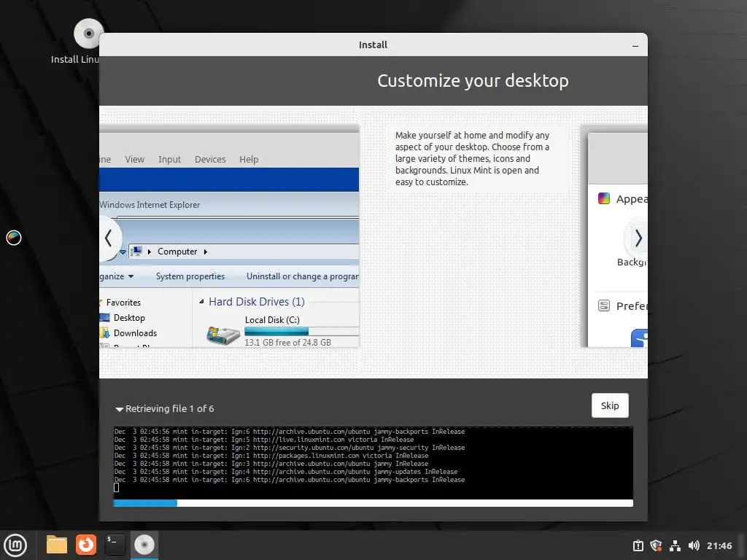
Task: Click the Help menu in the slideshow image
Action: [x=249, y=160]
